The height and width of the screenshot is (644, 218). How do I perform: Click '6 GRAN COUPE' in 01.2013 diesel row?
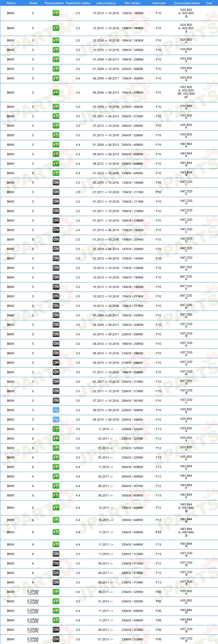click(33, 640)
